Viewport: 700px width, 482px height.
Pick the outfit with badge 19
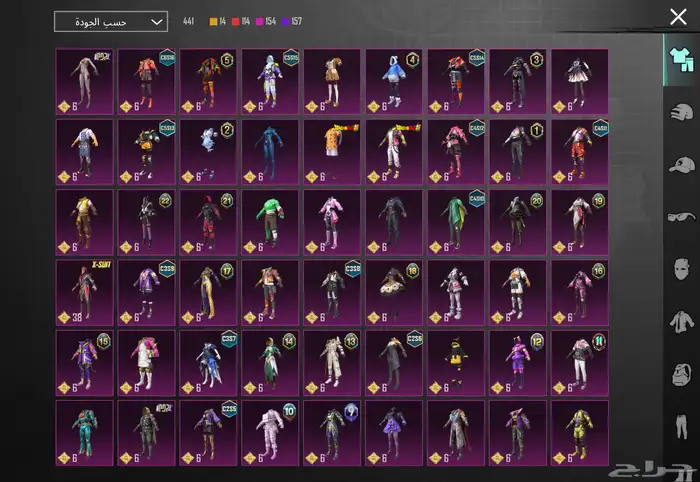pyautogui.click(x=579, y=222)
